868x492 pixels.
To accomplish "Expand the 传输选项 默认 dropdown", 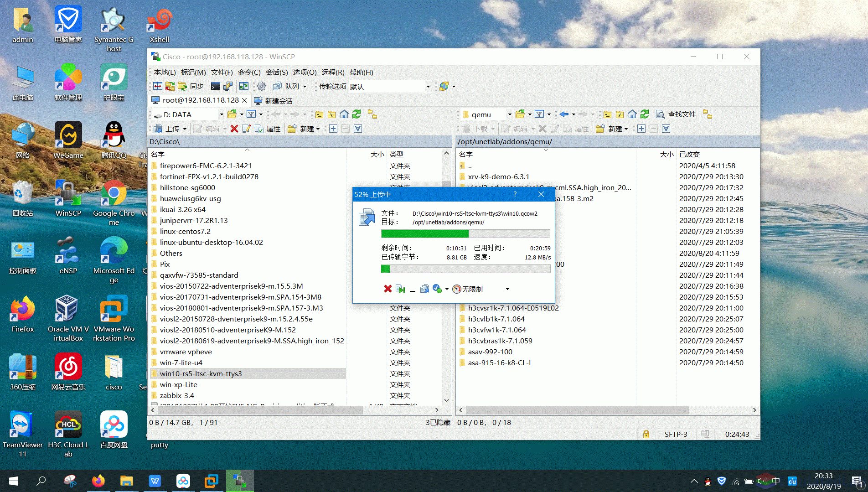I will (x=428, y=86).
